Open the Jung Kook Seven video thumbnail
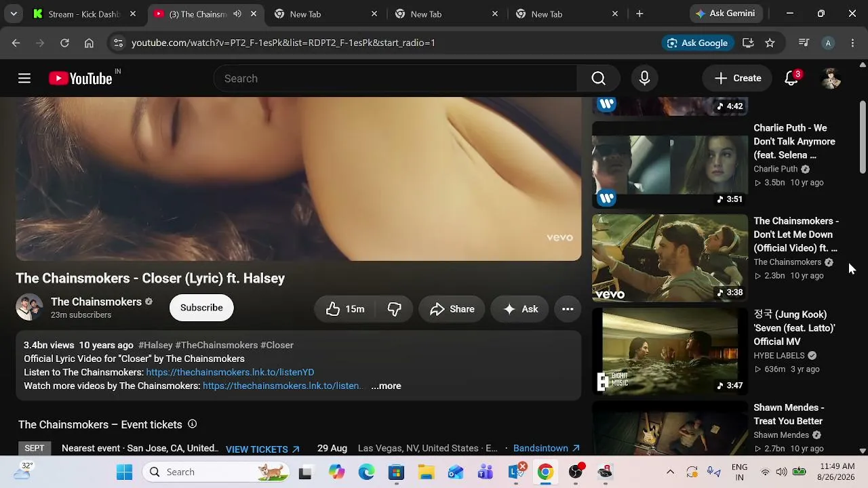Screen dimensions: 868x488 [x=670, y=351]
